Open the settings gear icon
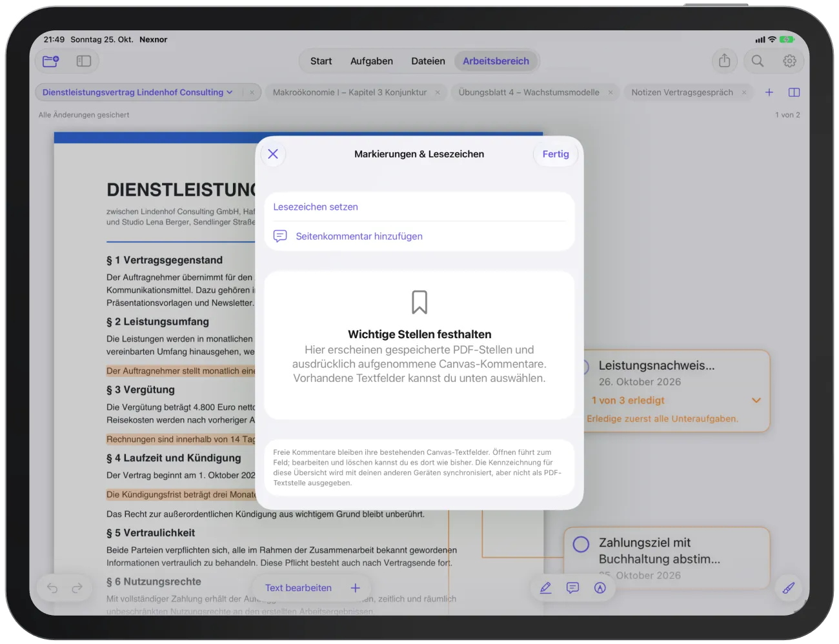 click(x=789, y=61)
